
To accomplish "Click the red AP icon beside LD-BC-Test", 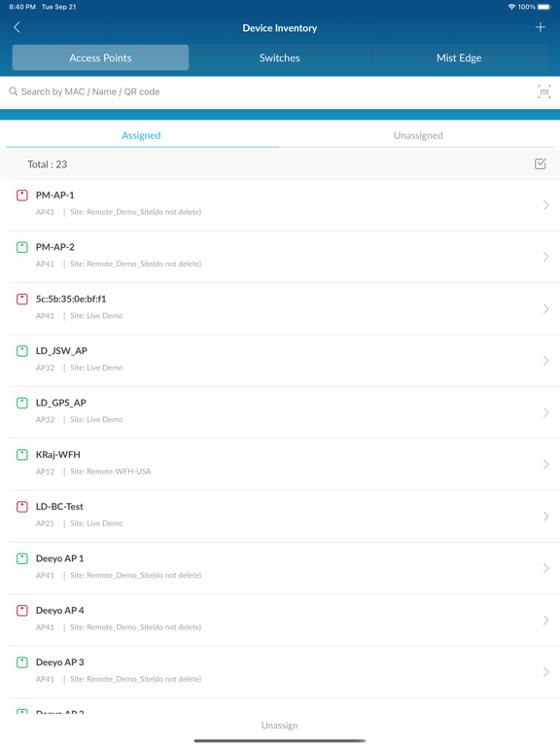I will [22, 507].
